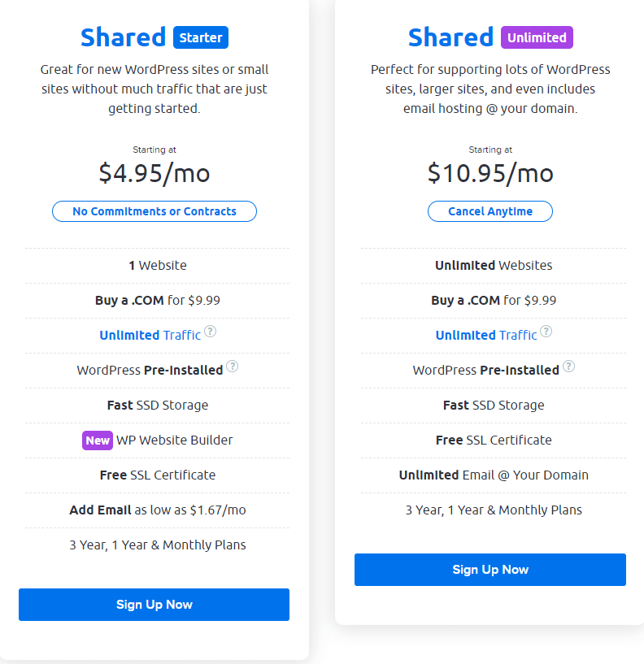This screenshot has height=664, width=644.
Task: Click the help icon beside Starter Unlimited Traffic
Action: 210,331
